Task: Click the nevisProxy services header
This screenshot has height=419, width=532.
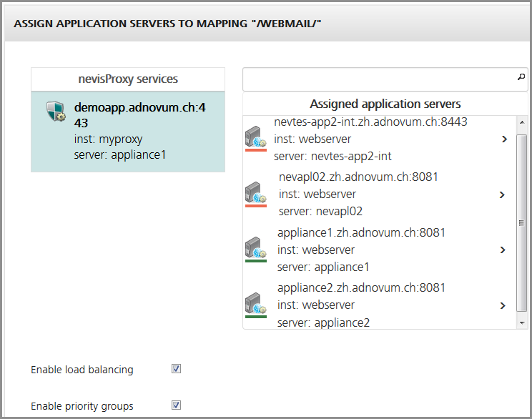Action: tap(128, 79)
